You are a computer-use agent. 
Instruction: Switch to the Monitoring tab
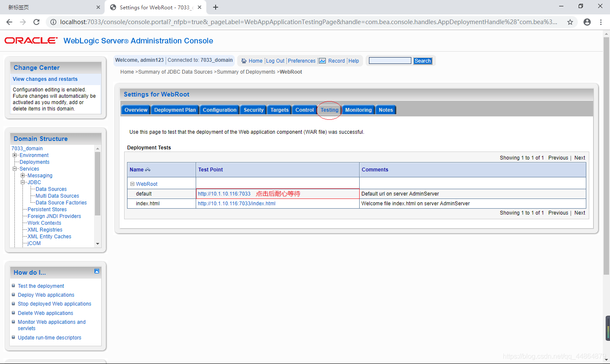pyautogui.click(x=358, y=110)
